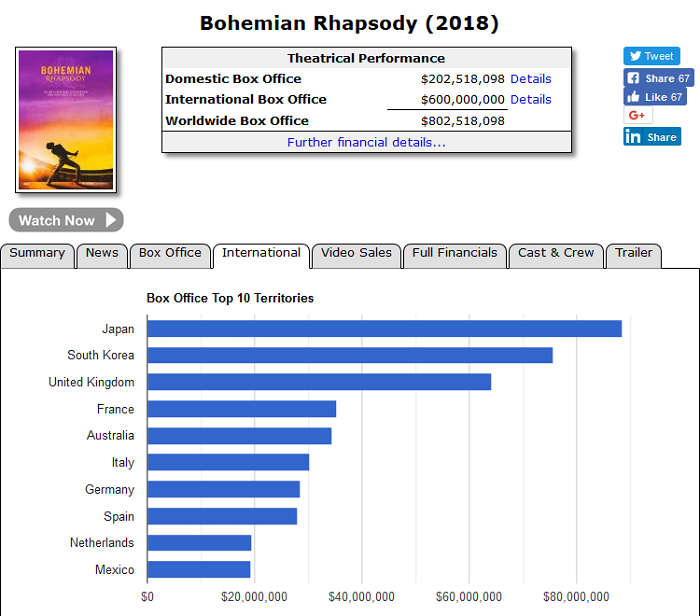Viewport: 700px width, 616px height.
Task: Click the Worldwide Box Office label
Action: coord(237,121)
